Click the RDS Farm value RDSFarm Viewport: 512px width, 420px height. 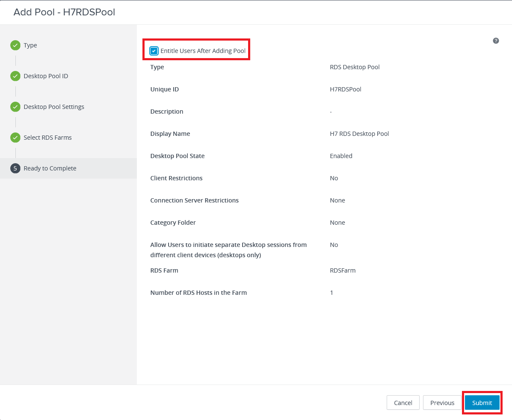point(343,270)
